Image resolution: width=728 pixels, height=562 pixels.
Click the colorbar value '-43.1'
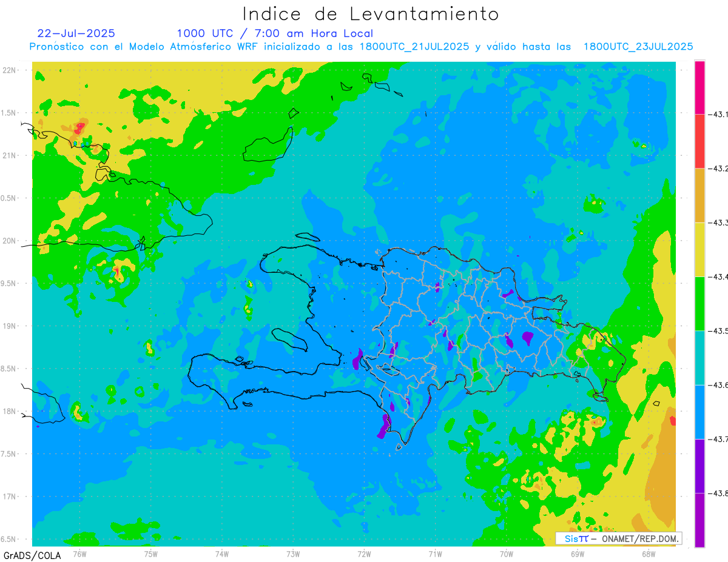pyautogui.click(x=717, y=115)
